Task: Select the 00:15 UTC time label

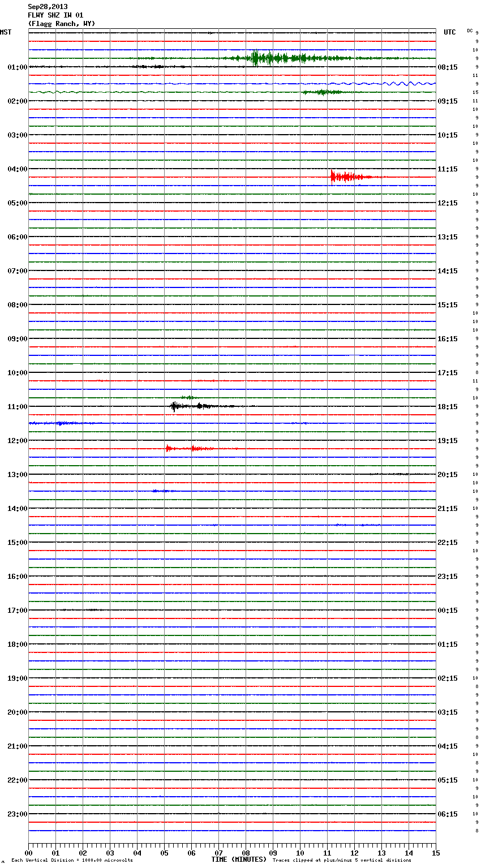Action: (448, 611)
